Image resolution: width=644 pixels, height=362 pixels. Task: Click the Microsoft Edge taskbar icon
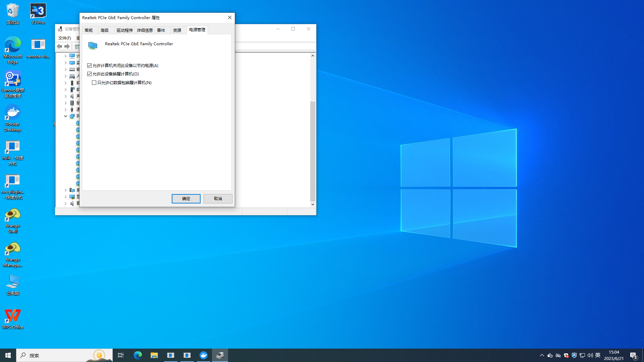click(138, 355)
